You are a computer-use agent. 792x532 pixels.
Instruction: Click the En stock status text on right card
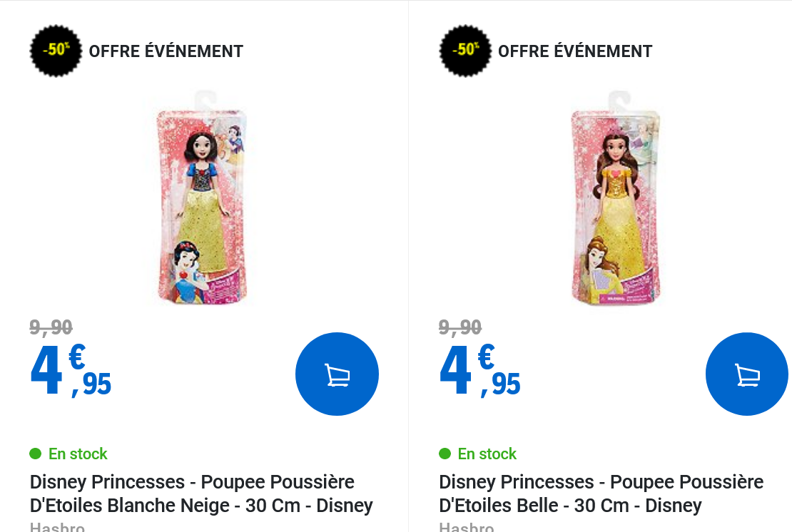click(x=487, y=454)
